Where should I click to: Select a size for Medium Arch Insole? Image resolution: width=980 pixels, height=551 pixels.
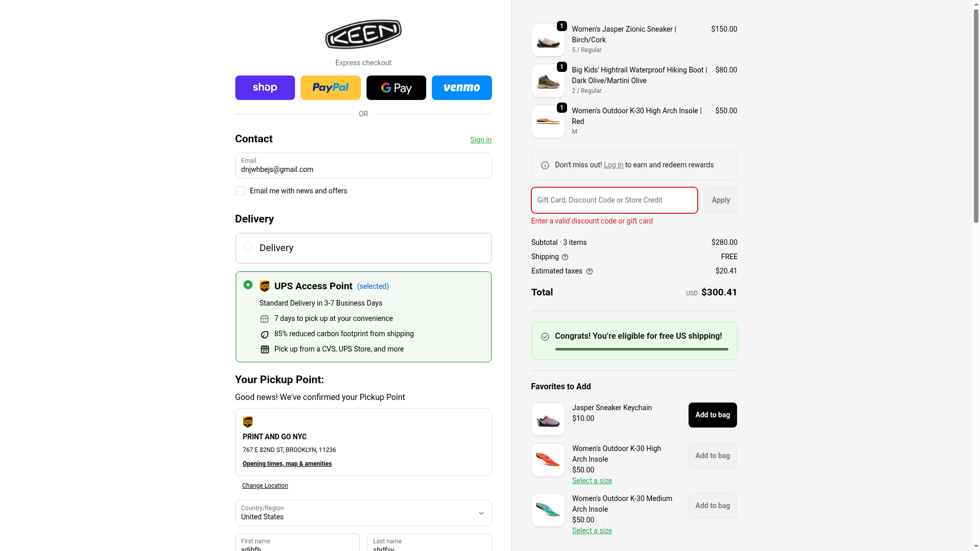pos(592,531)
